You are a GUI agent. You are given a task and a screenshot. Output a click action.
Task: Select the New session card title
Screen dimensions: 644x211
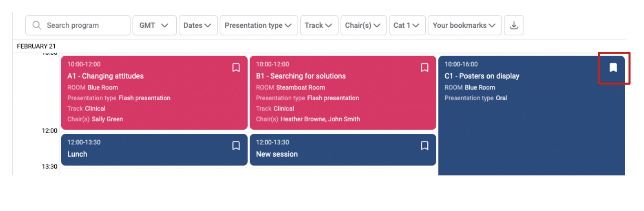277,154
